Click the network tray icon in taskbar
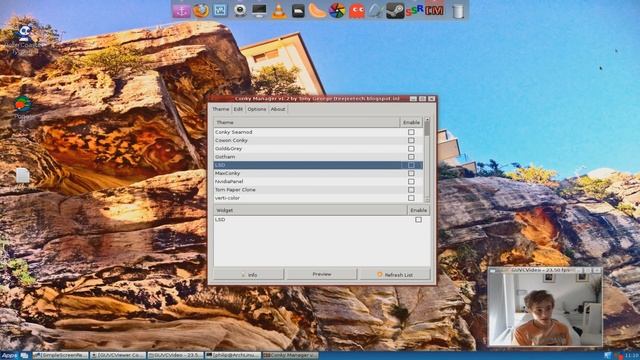640x360 pixels. pos(608,356)
